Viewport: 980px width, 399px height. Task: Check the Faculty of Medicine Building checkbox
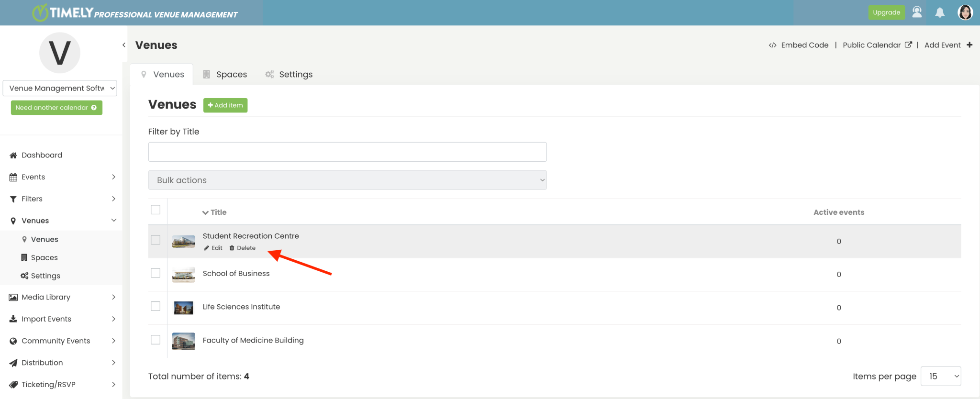tap(156, 340)
